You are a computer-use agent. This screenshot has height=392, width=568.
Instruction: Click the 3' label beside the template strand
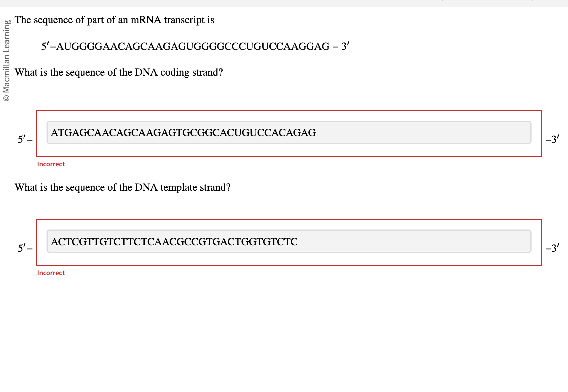553,248
